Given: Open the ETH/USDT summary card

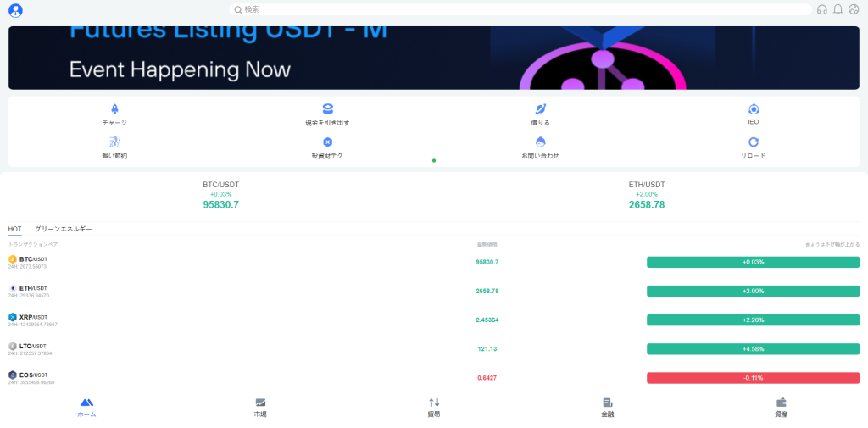Looking at the screenshot, I should pyautogui.click(x=647, y=195).
